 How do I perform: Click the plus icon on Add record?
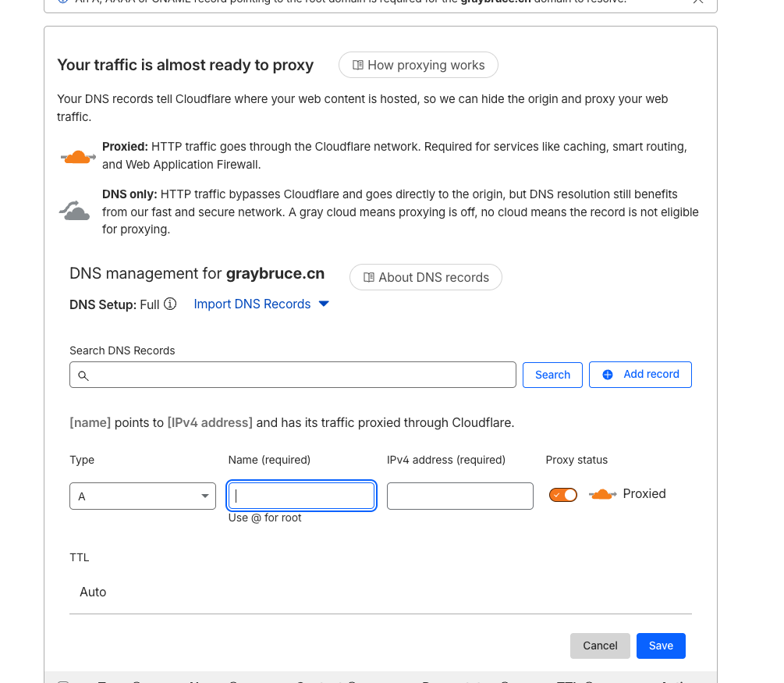608,375
